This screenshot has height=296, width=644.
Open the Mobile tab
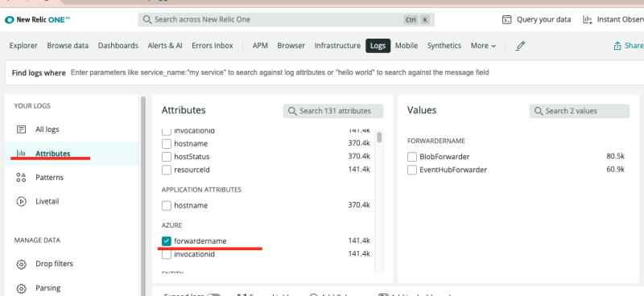(x=407, y=46)
